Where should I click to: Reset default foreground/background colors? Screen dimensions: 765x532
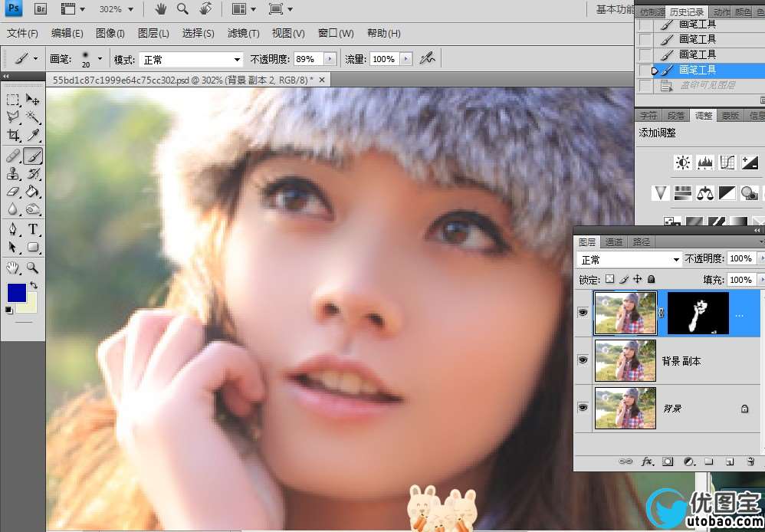(9, 310)
